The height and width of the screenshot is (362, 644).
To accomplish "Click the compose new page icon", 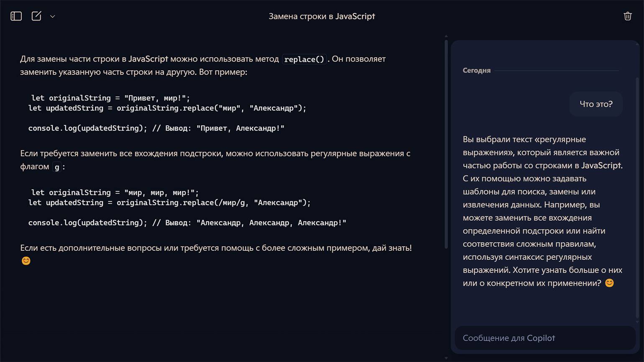I will click(36, 16).
